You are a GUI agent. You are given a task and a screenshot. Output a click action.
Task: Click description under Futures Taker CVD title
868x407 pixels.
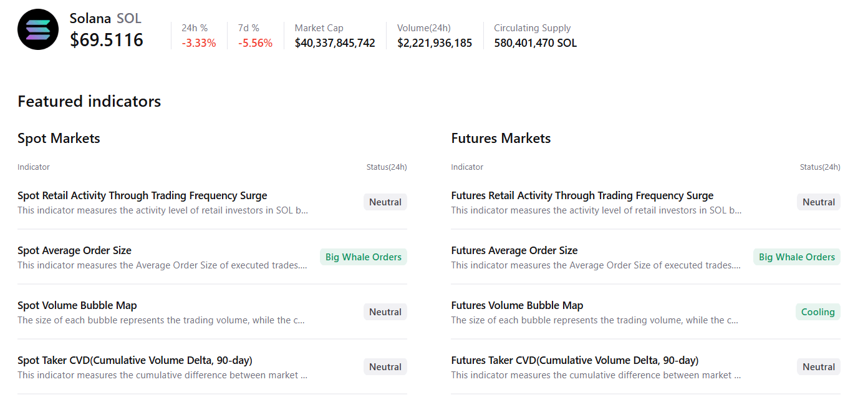[x=596, y=375]
